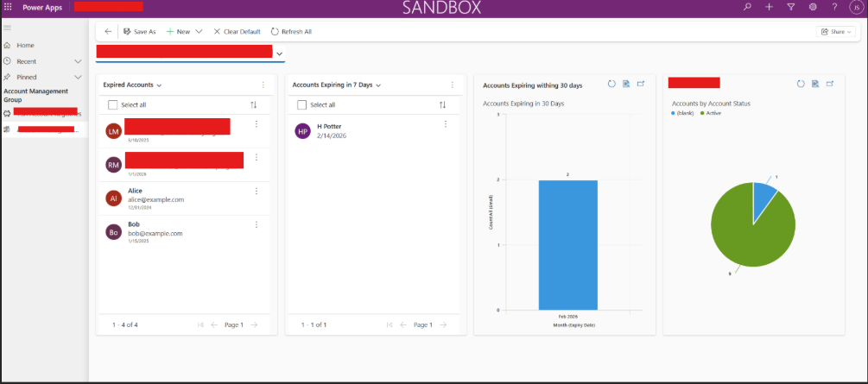Viewport: 868px width, 384px height.
Task: Tick Select all in Accounts Expiring in 7 Days
Action: [301, 104]
